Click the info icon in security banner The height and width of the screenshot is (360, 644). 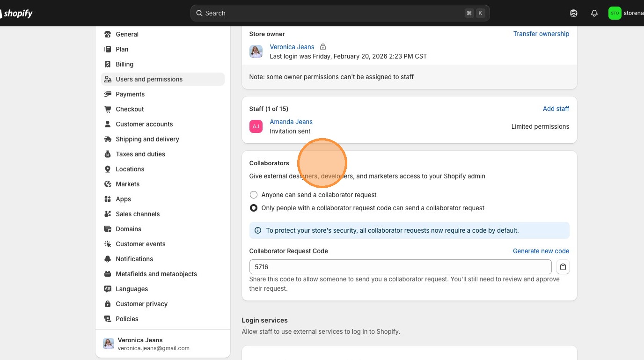[257, 230]
